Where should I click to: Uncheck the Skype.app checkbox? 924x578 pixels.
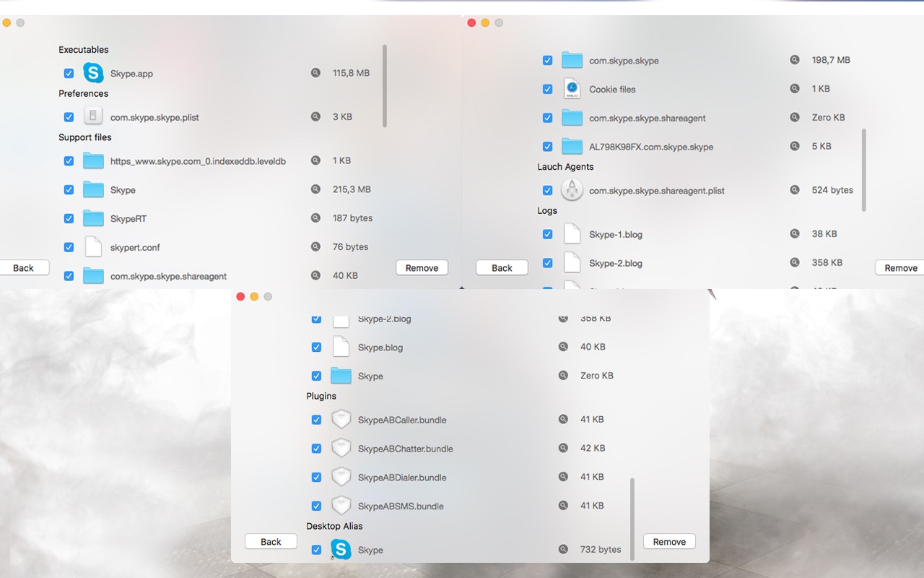(68, 73)
